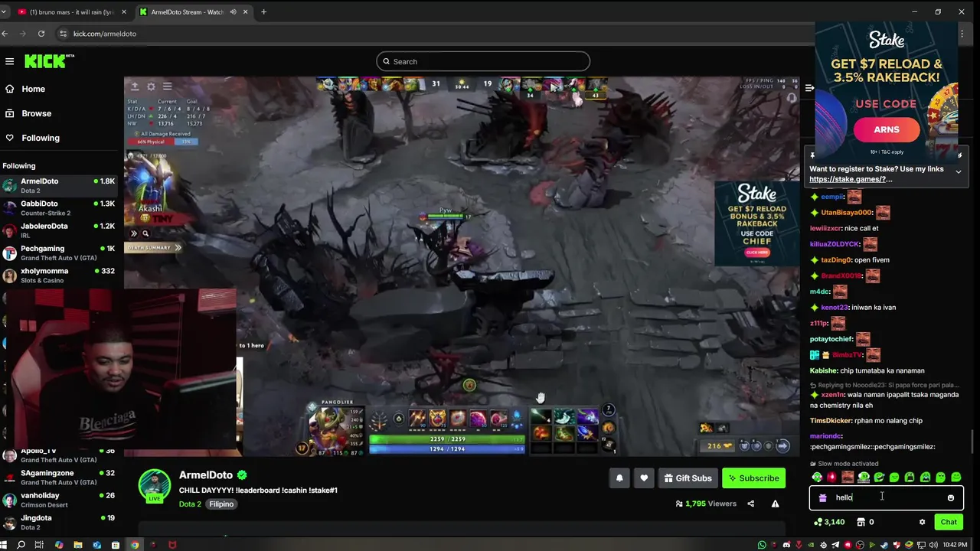Screen dimensions: 980x551
Task: Open Following in the sidebar
Action: (31, 138)
